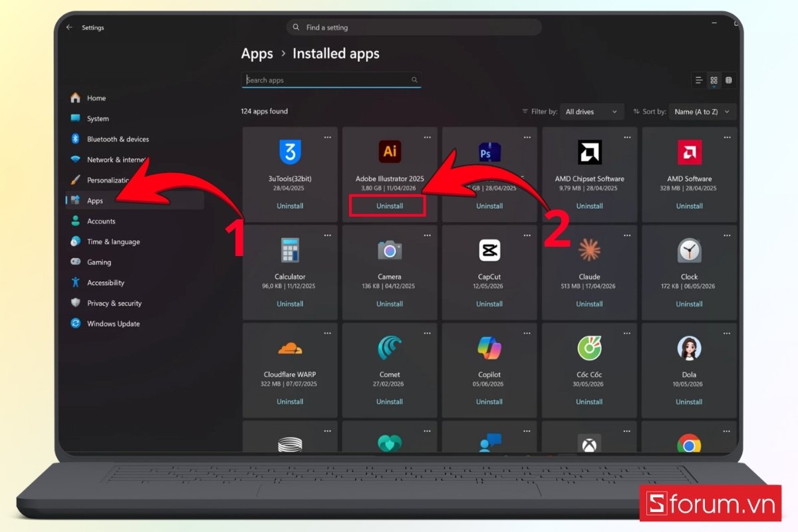Screen dimensions: 798x532
Task: Uninstall 3uTools(32bit)
Action: click(x=290, y=206)
